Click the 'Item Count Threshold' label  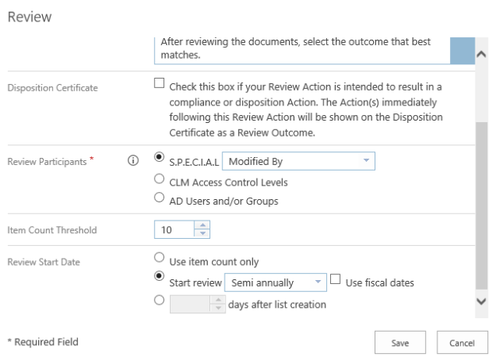click(52, 230)
